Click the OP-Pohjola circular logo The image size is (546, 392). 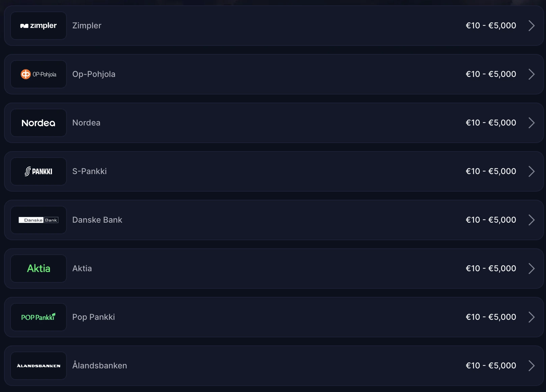pos(38,74)
